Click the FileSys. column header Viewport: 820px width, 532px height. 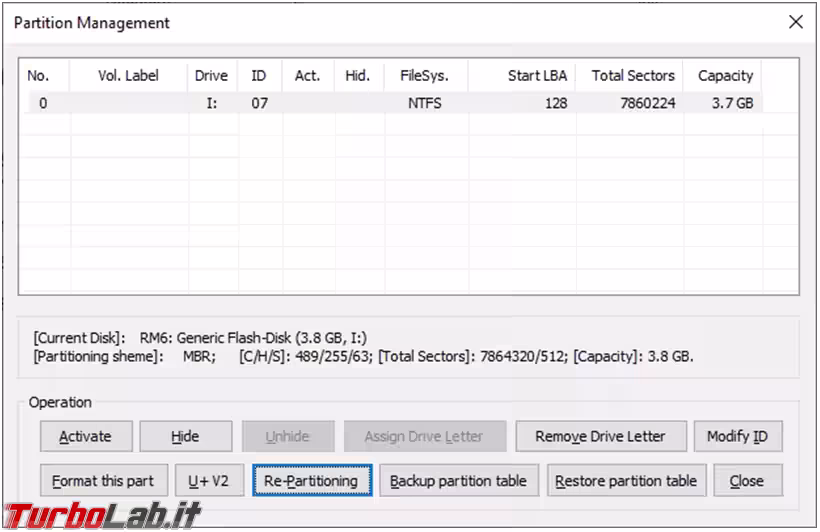(x=424, y=76)
